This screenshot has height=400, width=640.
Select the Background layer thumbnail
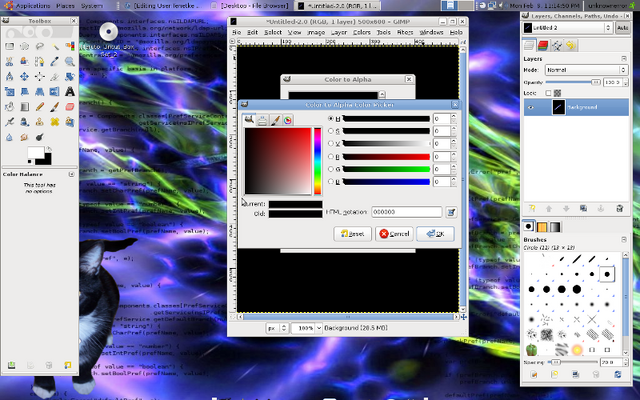[558, 107]
